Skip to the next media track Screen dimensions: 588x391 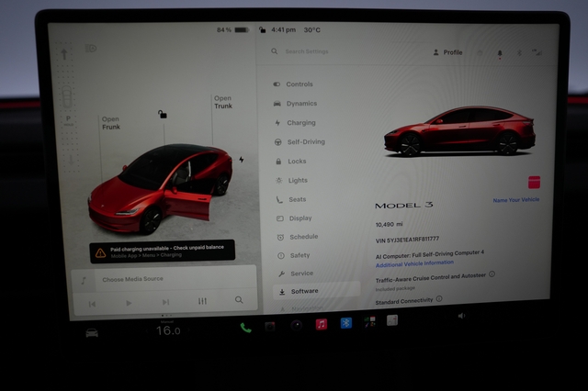tap(165, 302)
